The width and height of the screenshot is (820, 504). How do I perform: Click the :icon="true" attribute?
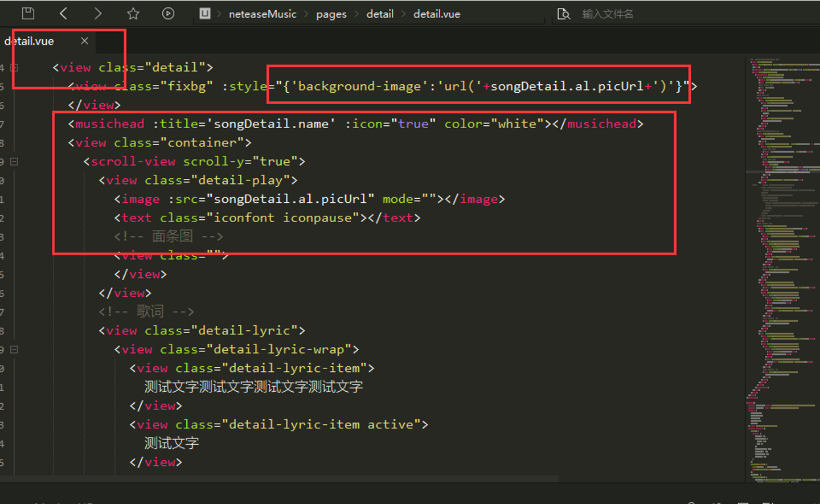(x=391, y=124)
